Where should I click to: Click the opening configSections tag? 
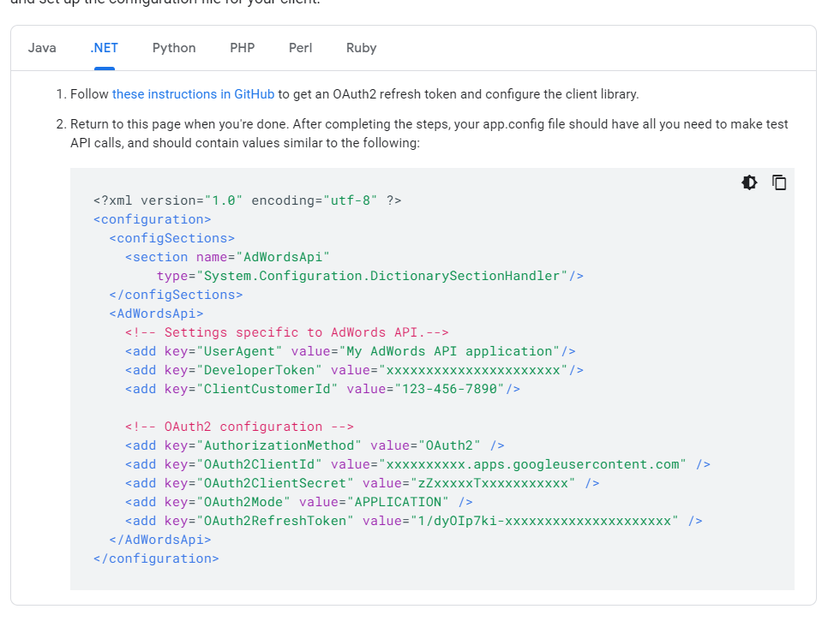(171, 238)
